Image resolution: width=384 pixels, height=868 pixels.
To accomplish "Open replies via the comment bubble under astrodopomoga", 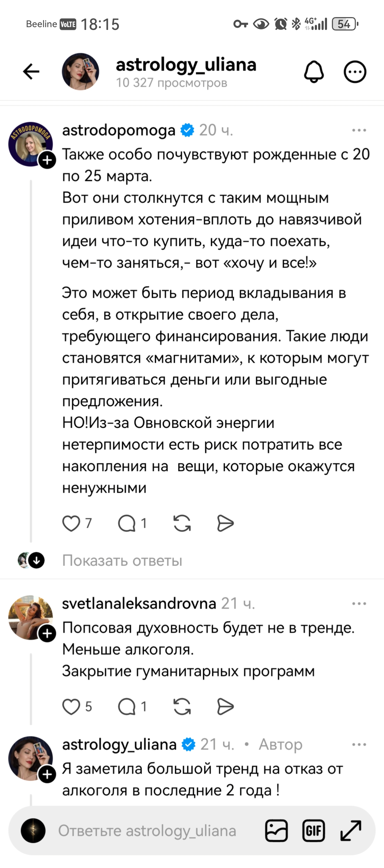I will tap(127, 523).
